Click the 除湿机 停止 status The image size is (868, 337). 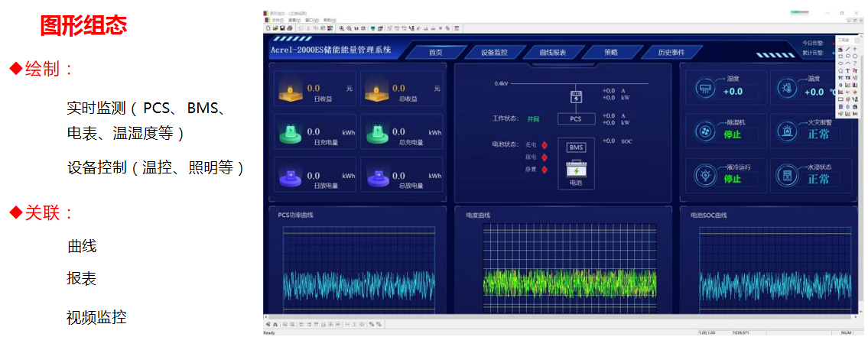coord(733,135)
